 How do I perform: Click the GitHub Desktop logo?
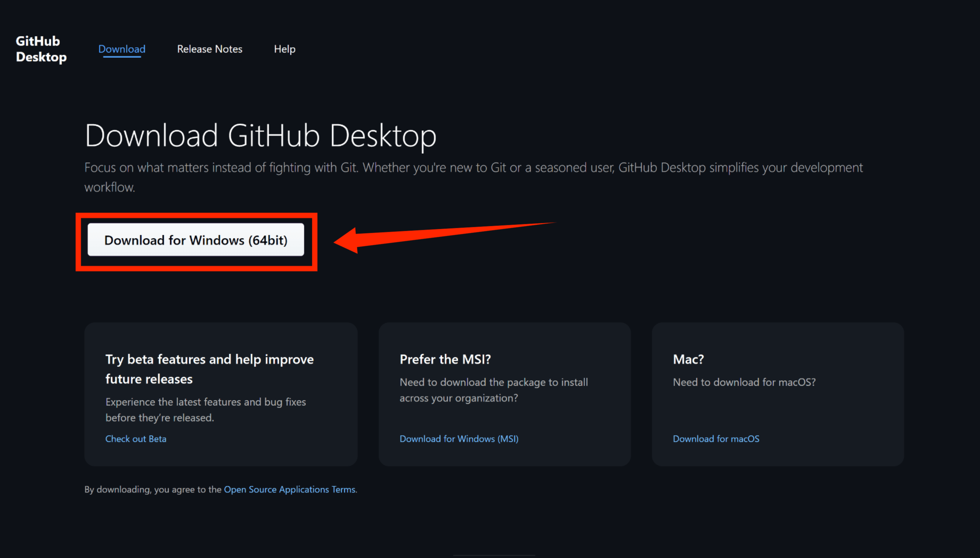tap(41, 49)
